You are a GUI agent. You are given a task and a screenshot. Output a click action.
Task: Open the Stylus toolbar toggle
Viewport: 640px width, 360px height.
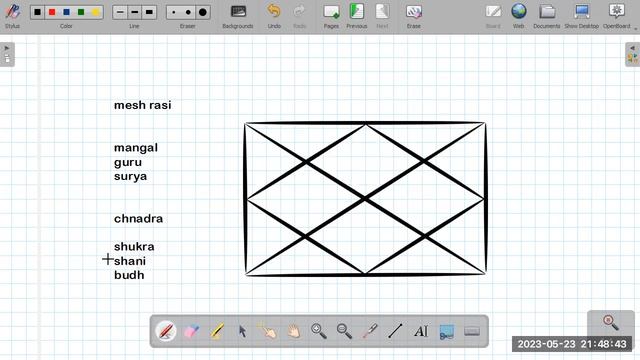[x=12, y=16]
